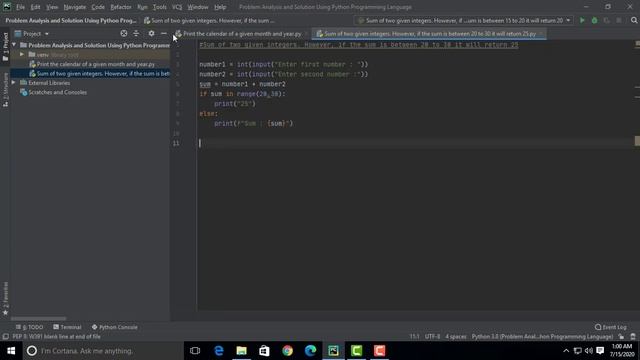Open Microsoft Store from the taskbar
This screenshot has height=360, width=640.
click(x=264, y=351)
